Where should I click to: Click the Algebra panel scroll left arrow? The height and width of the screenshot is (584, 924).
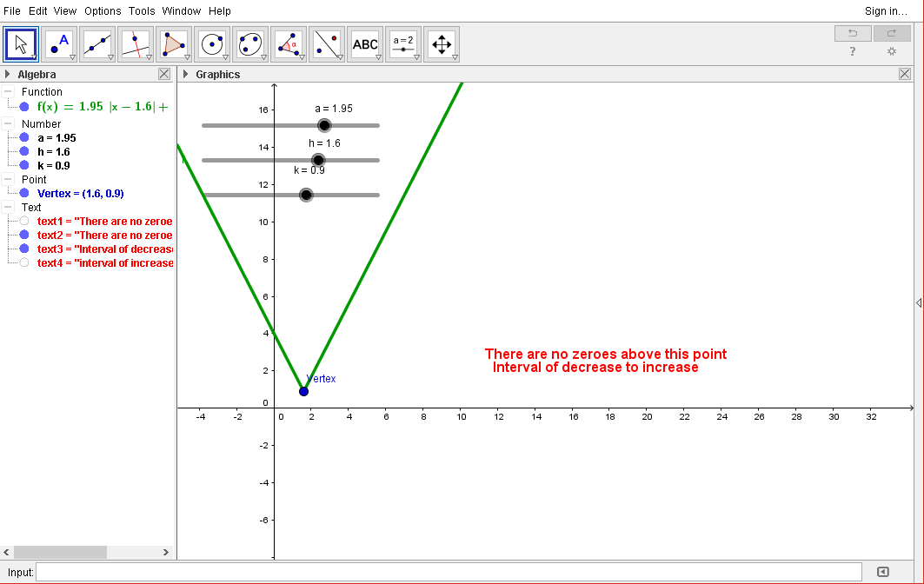point(6,552)
